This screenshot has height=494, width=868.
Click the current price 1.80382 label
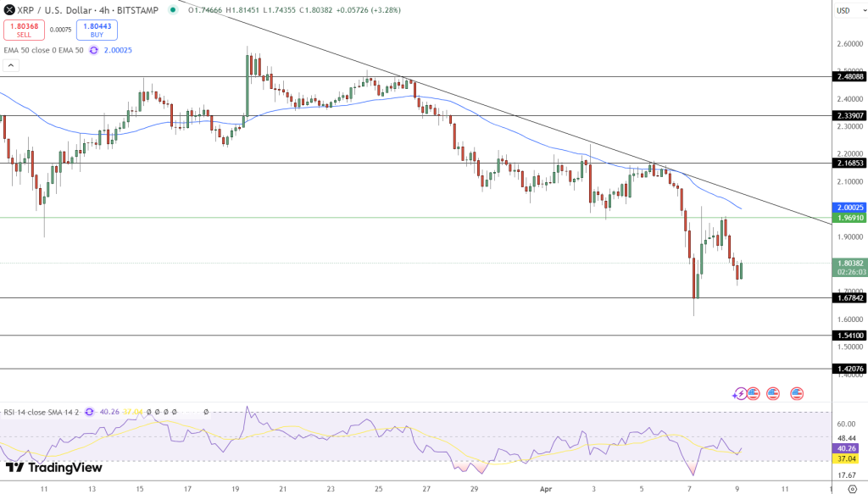tap(849, 264)
